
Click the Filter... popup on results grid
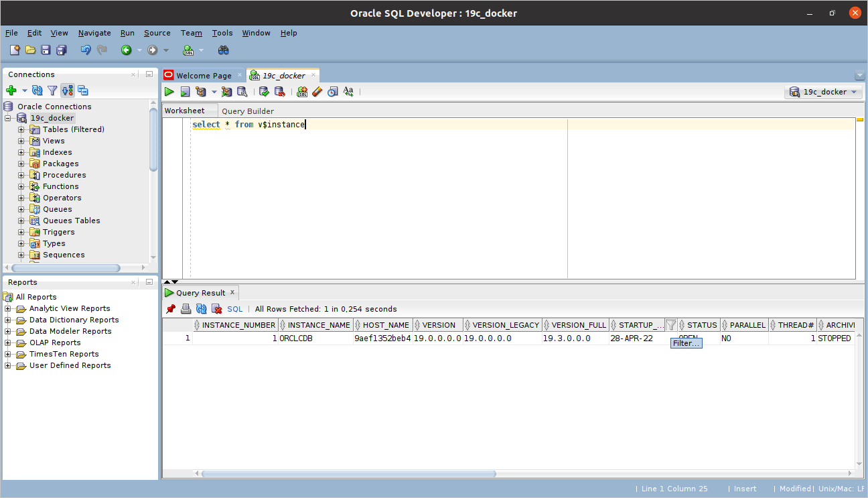[x=685, y=343]
